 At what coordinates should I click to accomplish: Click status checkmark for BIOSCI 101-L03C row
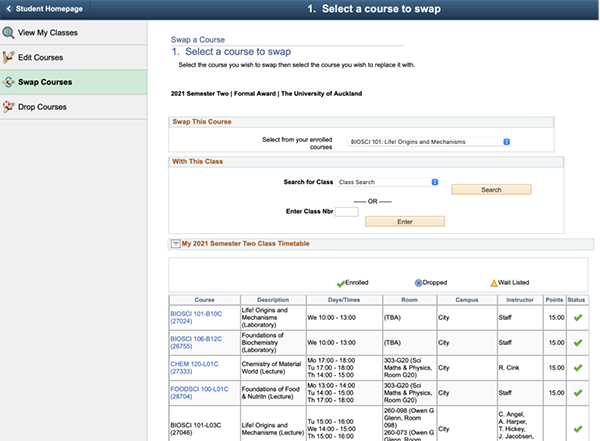coord(578,429)
